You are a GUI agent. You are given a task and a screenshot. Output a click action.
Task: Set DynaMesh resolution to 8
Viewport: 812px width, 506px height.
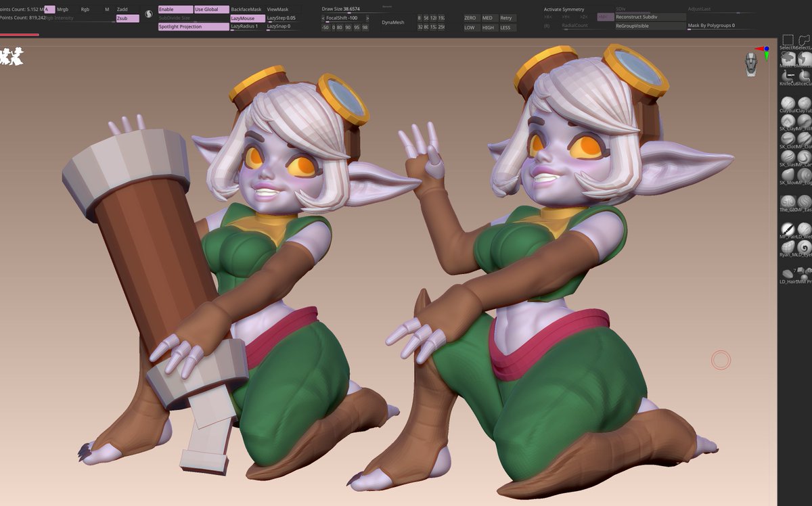click(419, 18)
